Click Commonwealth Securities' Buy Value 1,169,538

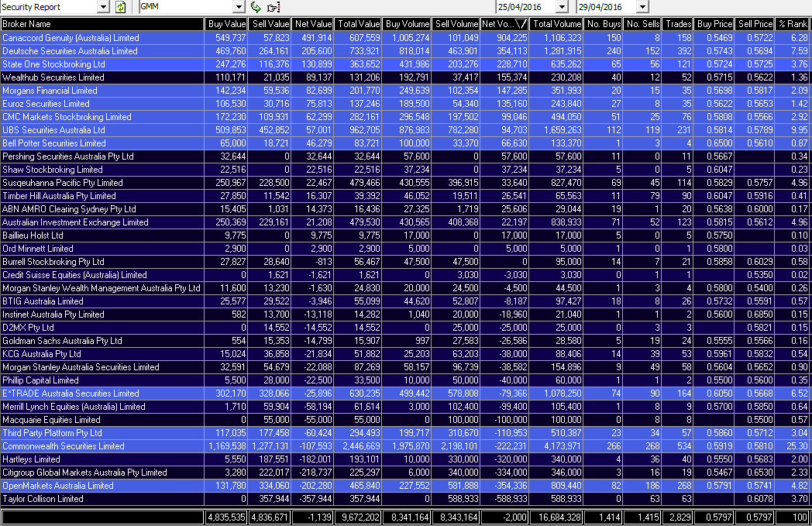pyautogui.click(x=227, y=446)
